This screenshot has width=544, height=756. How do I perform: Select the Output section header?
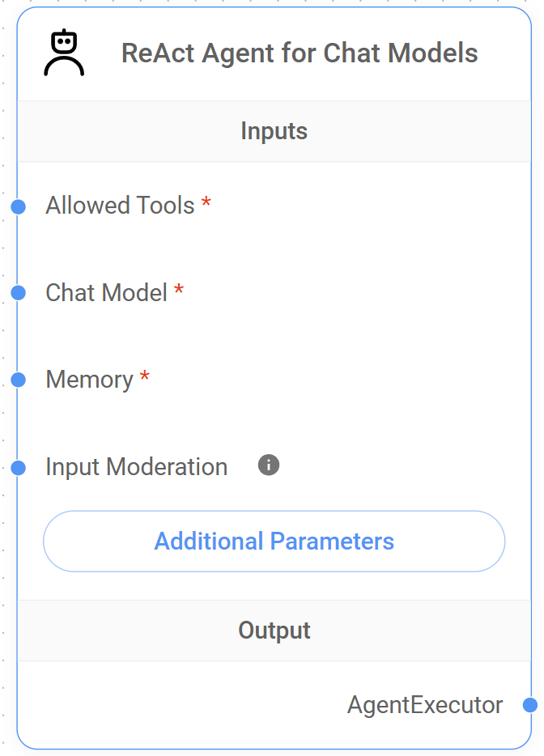[x=274, y=630]
